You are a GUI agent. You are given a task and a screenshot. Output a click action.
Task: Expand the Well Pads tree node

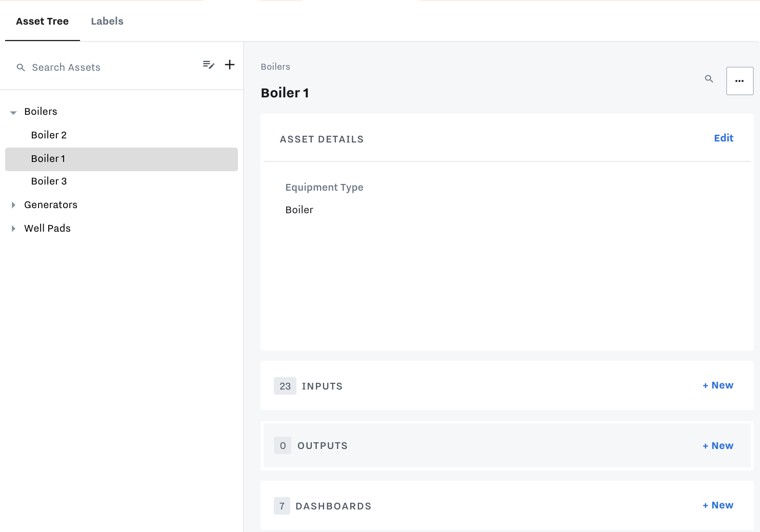click(x=13, y=229)
